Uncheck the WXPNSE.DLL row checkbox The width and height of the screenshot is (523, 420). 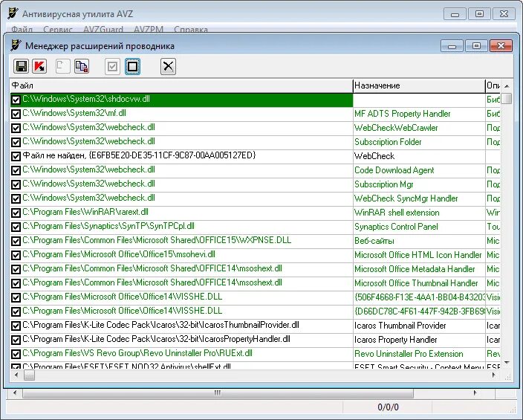pyautogui.click(x=16, y=241)
